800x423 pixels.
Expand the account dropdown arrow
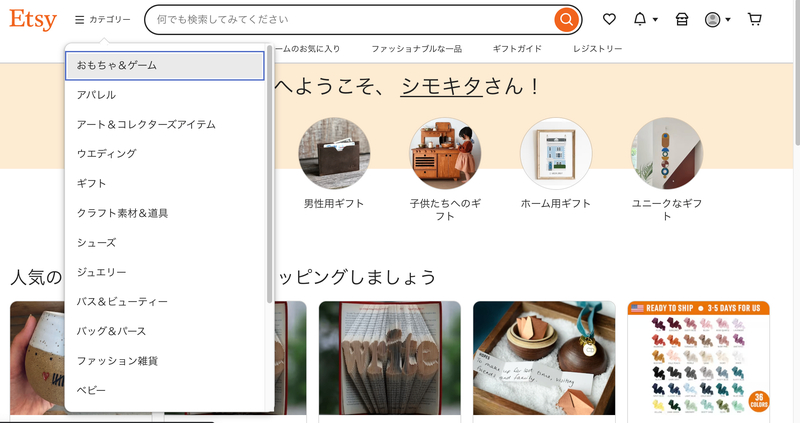tap(728, 20)
